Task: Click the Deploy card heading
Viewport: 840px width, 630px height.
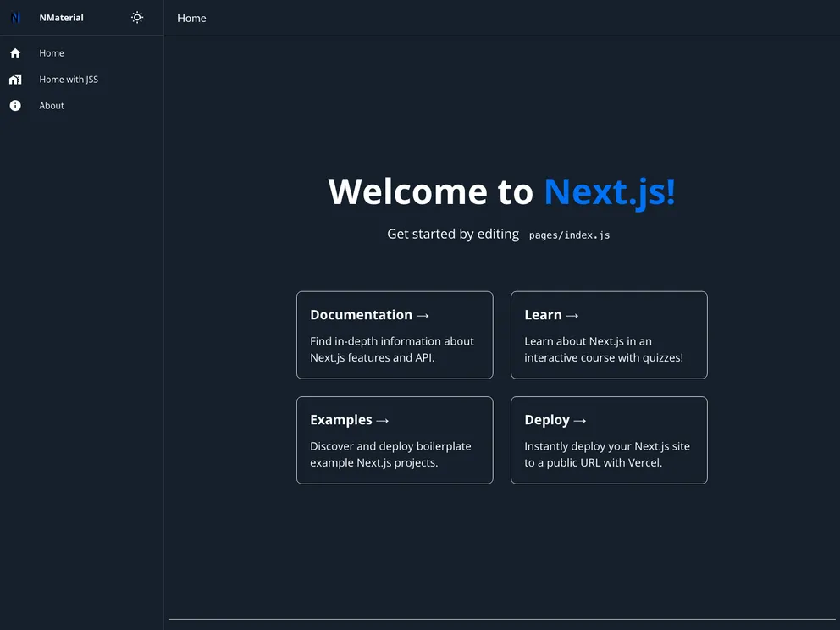Action: point(547,420)
